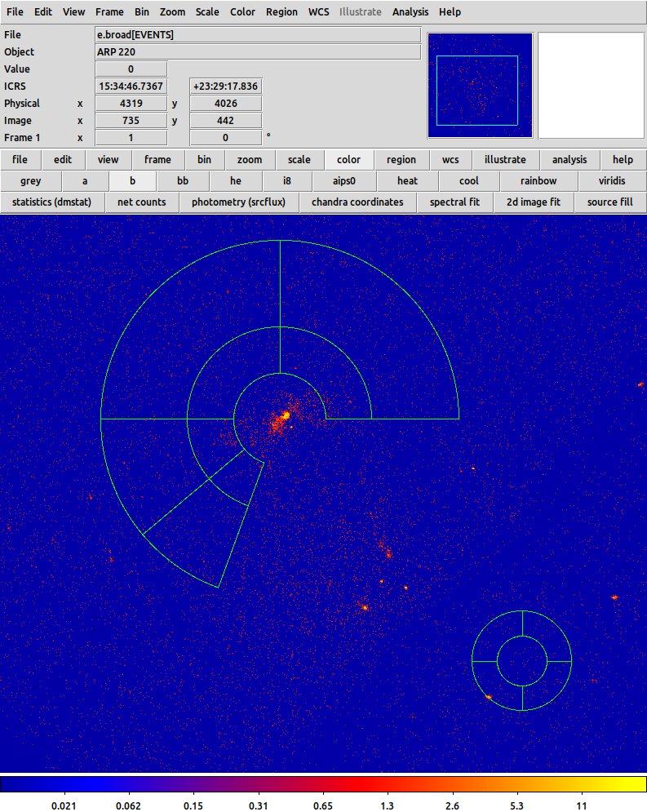The width and height of the screenshot is (647, 812).
Task: Click the highlighted 'color' buttonbar button
Action: (x=349, y=159)
